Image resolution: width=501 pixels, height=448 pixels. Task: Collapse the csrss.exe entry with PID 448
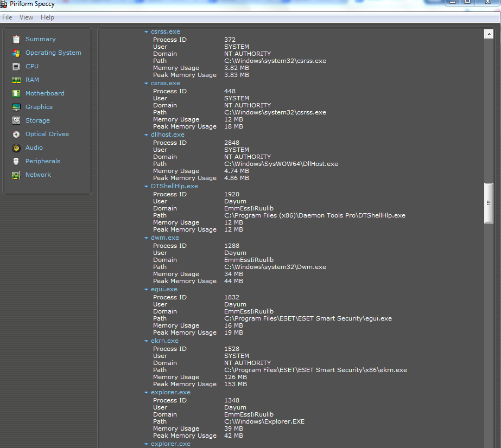coord(146,84)
